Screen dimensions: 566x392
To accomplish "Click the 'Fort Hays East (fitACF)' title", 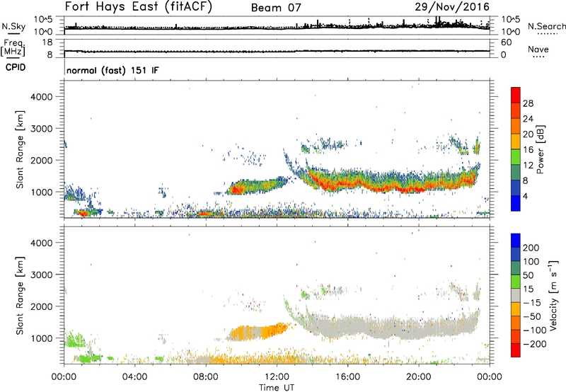I will (139, 6).
